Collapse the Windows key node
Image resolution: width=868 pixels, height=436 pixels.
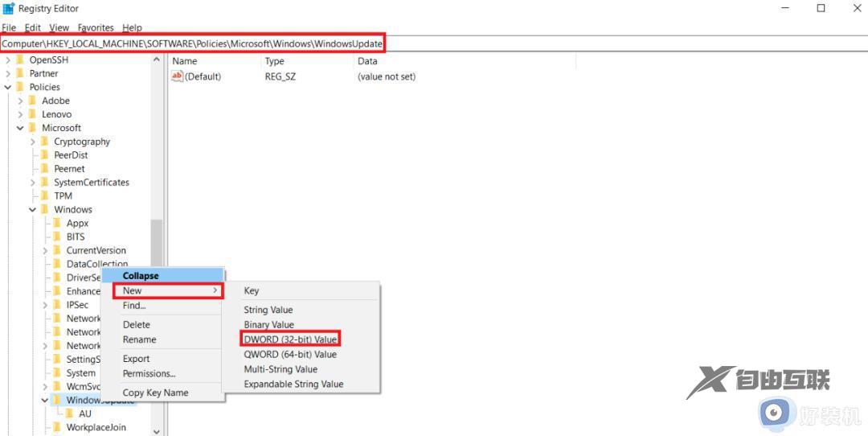pos(33,210)
